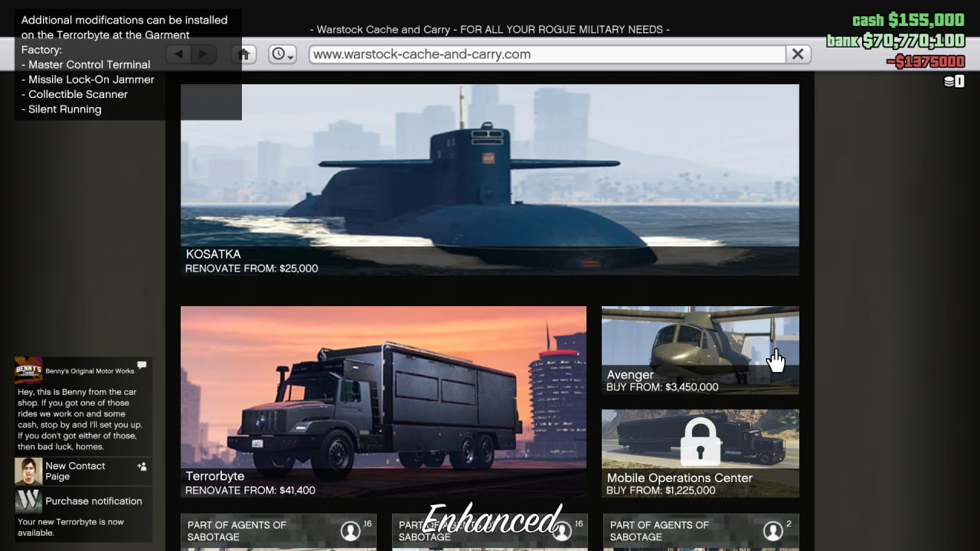Screen dimensions: 980x551
Task: Click the add contact icon beside Paige
Action: (142, 466)
